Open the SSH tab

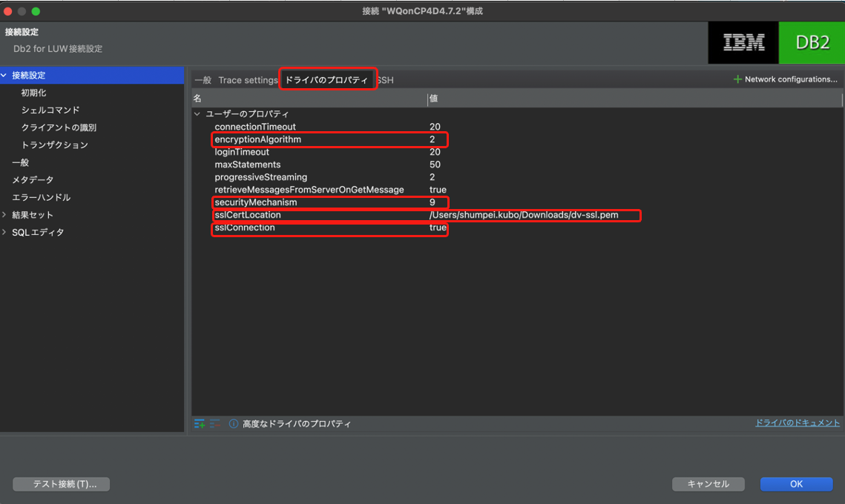pyautogui.click(x=385, y=80)
